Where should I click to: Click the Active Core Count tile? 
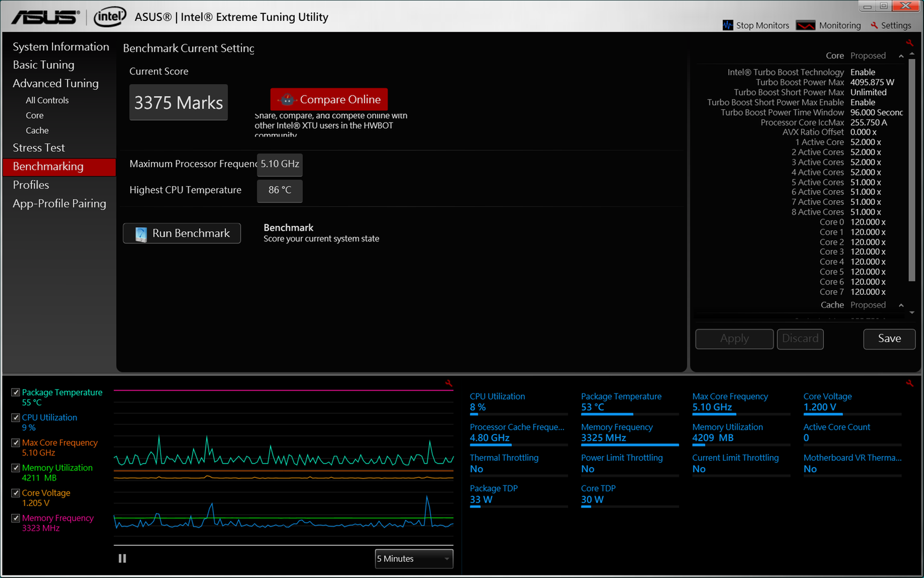[852, 433]
